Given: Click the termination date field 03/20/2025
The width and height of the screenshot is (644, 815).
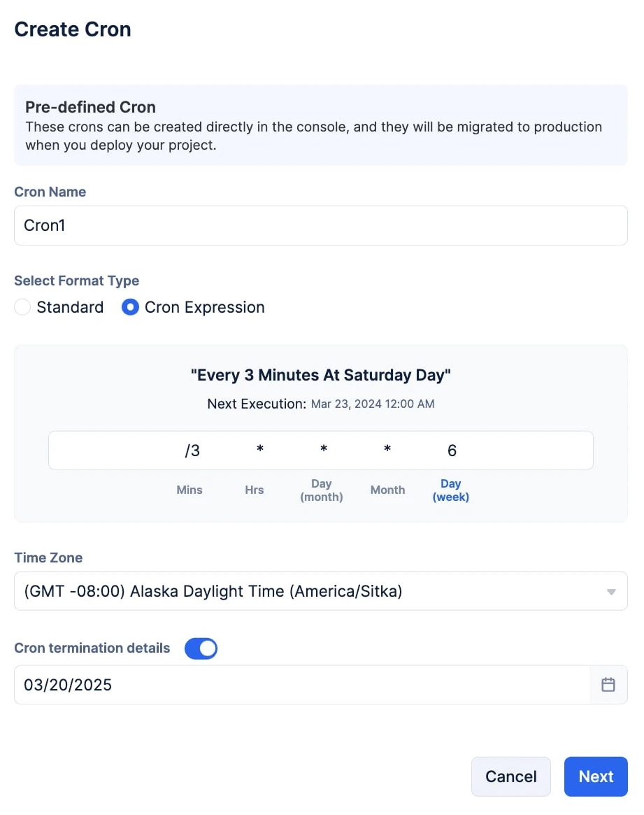Looking at the screenshot, I should 302,685.
